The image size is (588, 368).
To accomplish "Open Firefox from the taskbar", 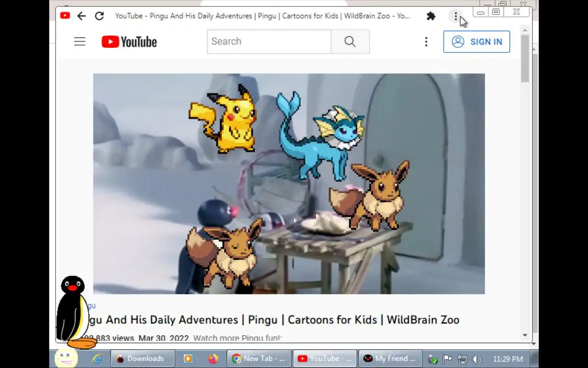I will [213, 359].
